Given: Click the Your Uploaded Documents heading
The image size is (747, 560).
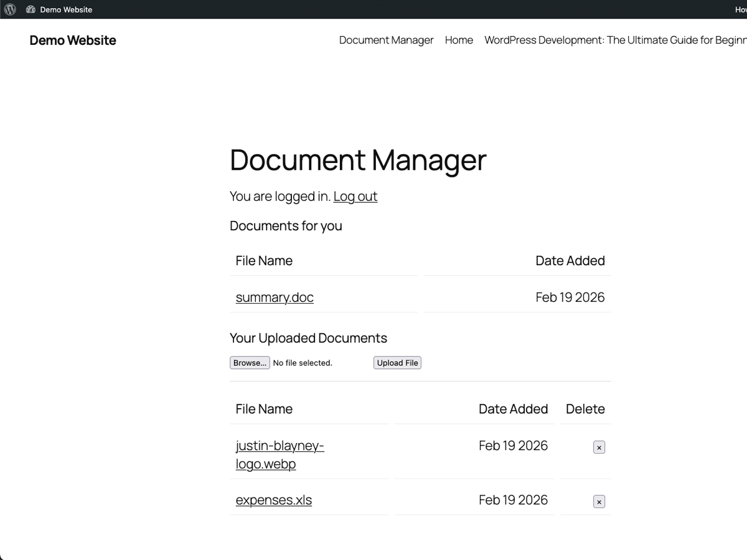Looking at the screenshot, I should tap(308, 338).
